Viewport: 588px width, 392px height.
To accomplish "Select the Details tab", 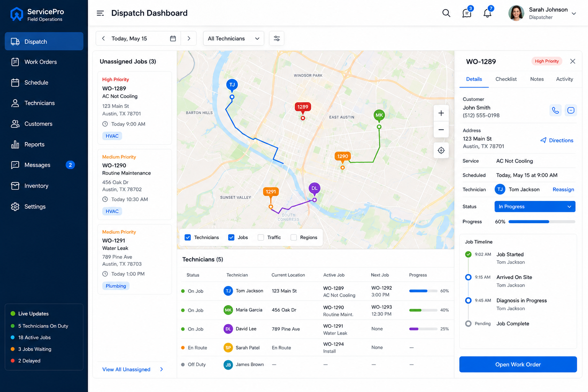I will click(474, 79).
